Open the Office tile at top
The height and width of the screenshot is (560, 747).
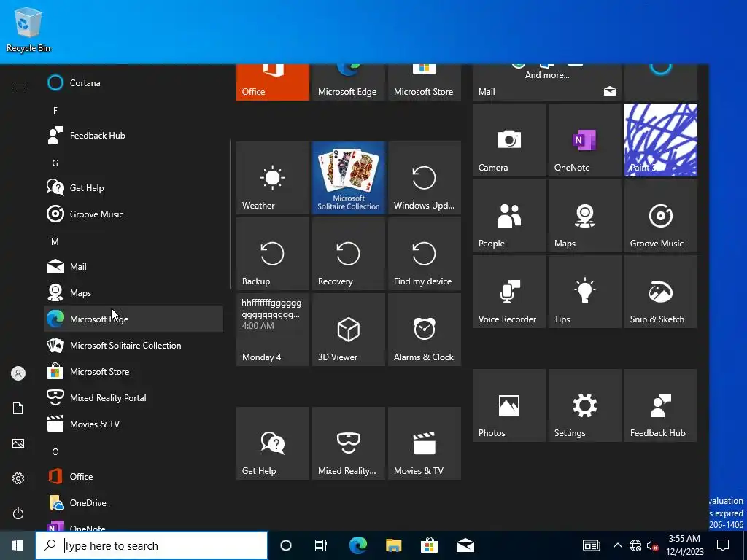(273, 82)
